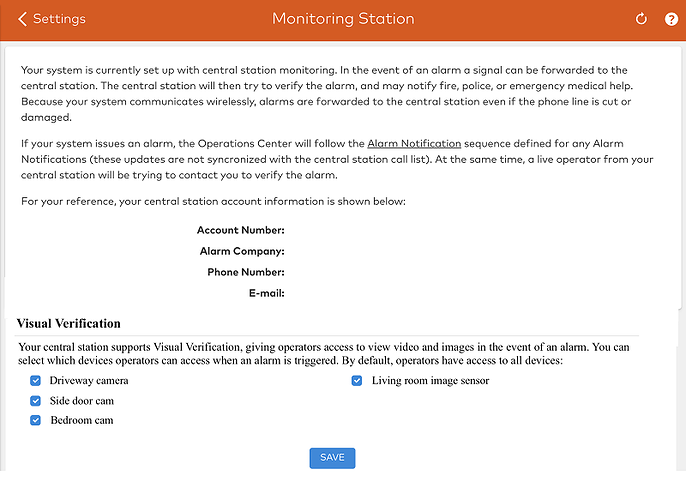The height and width of the screenshot is (500, 686).
Task: Click the Bedroom cam label text
Action: point(82,420)
